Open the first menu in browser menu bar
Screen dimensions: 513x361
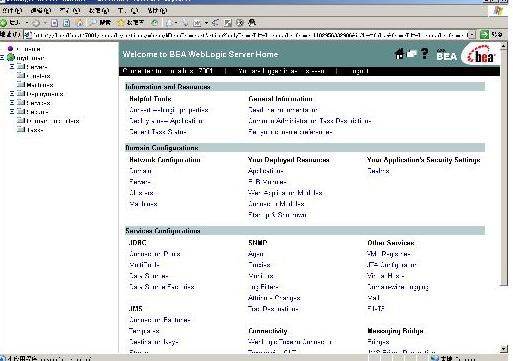(12, 11)
